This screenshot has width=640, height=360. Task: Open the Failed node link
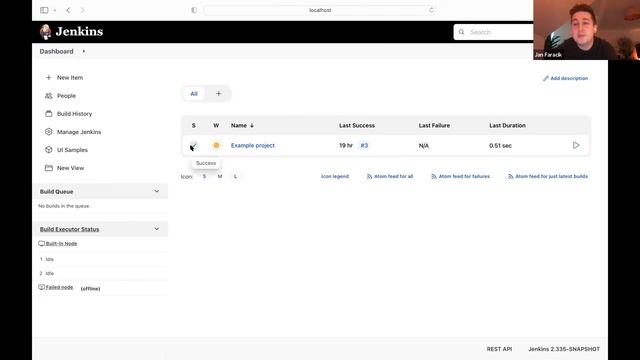(x=59, y=287)
